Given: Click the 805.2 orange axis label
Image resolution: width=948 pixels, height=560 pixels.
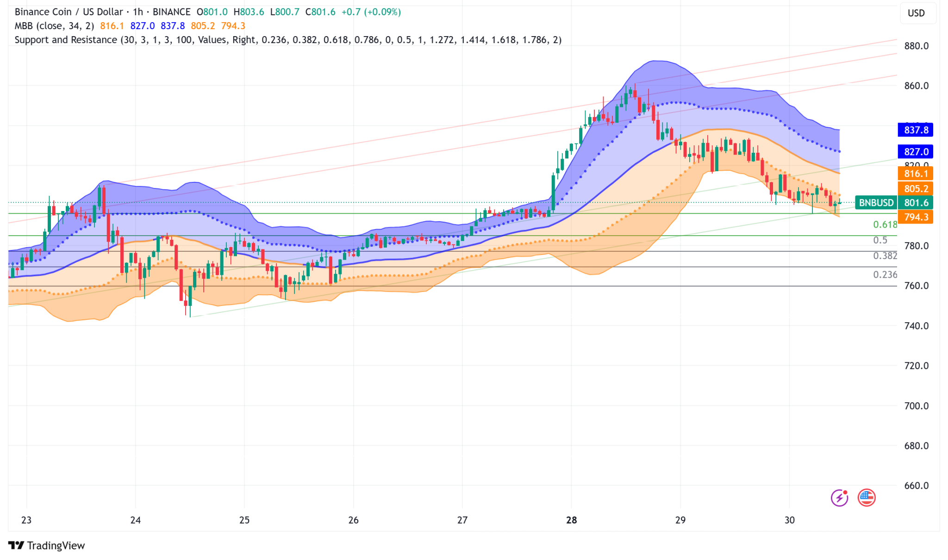Looking at the screenshot, I should tap(916, 189).
